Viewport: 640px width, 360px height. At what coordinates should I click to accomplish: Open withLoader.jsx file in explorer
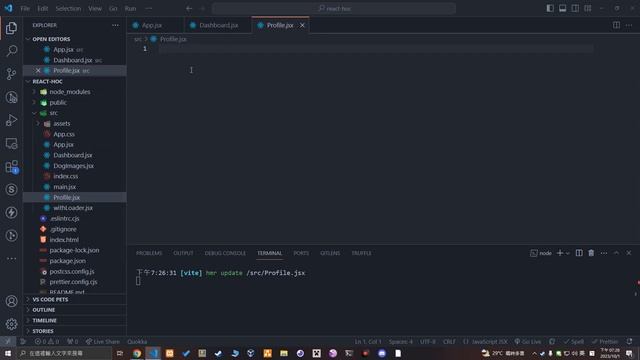pos(73,208)
